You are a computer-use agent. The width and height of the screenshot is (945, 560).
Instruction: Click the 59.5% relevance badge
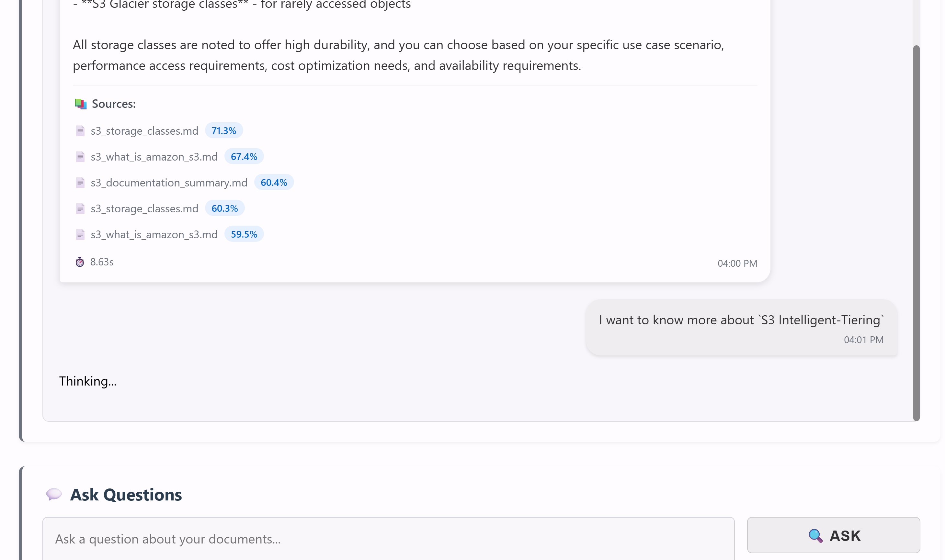(244, 234)
